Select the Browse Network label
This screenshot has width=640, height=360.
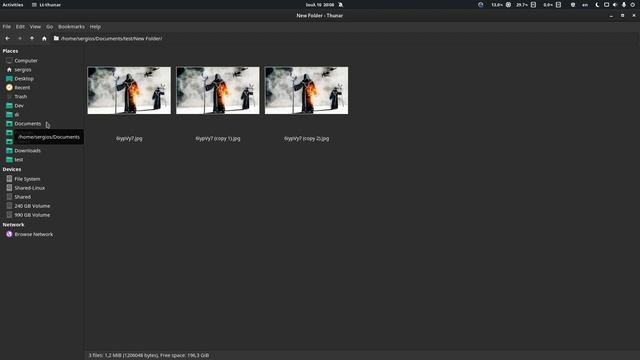pyautogui.click(x=33, y=234)
